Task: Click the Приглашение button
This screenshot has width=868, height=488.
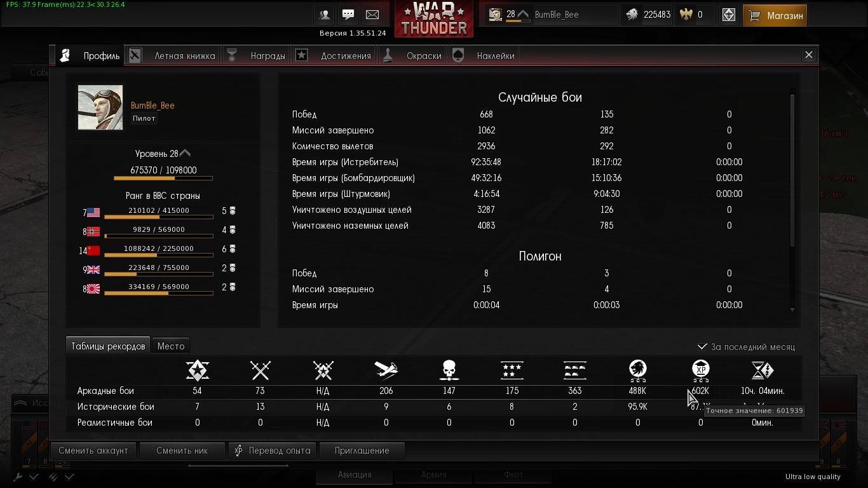Action: pyautogui.click(x=362, y=451)
